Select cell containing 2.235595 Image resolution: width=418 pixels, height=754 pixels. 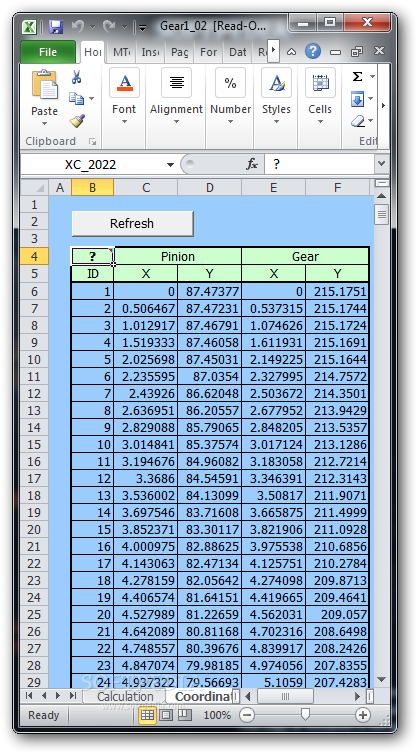coord(146,377)
